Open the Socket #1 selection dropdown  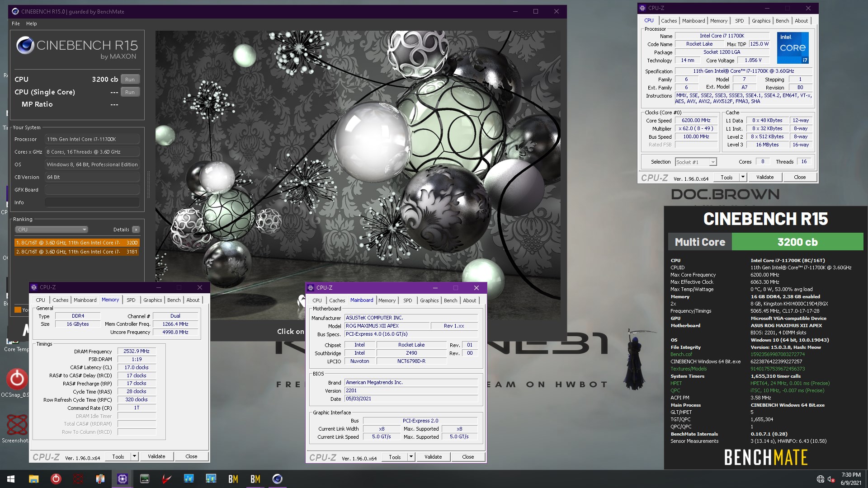(x=695, y=162)
